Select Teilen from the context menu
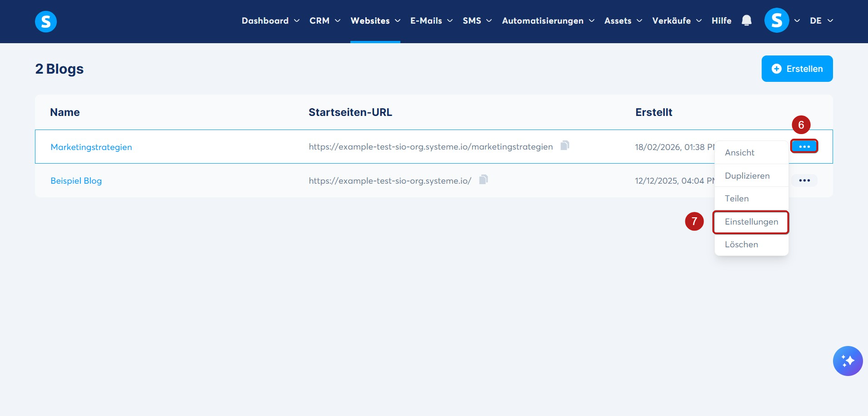The height and width of the screenshot is (416, 868). (752, 199)
